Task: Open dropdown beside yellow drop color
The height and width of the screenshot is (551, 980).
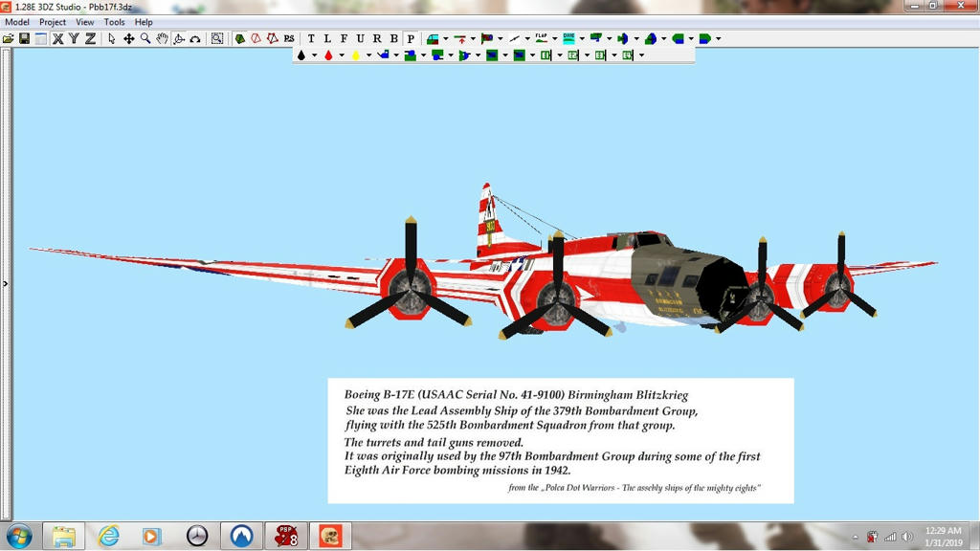Action: point(368,55)
